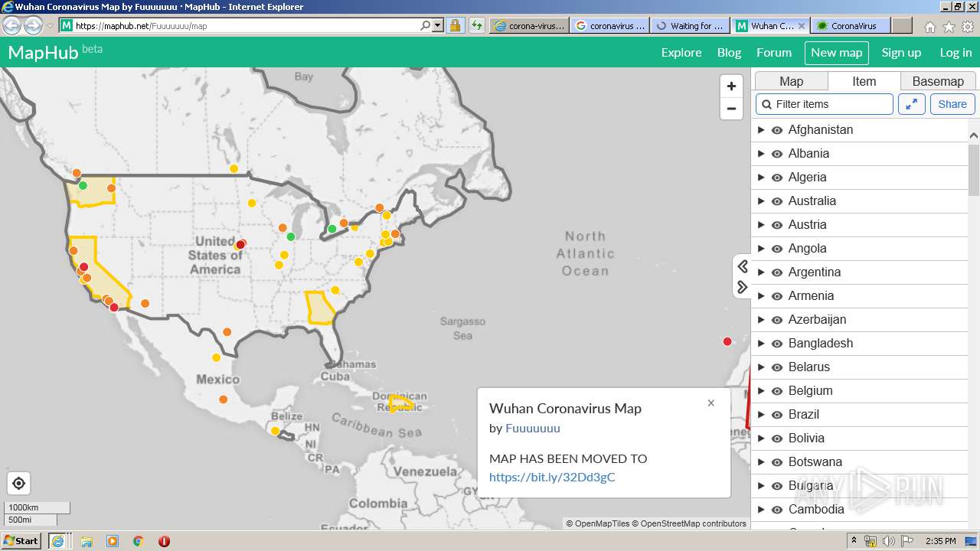Zoom in on the map with plus button
Image resolution: width=980 pixels, height=551 pixels.
click(x=731, y=86)
